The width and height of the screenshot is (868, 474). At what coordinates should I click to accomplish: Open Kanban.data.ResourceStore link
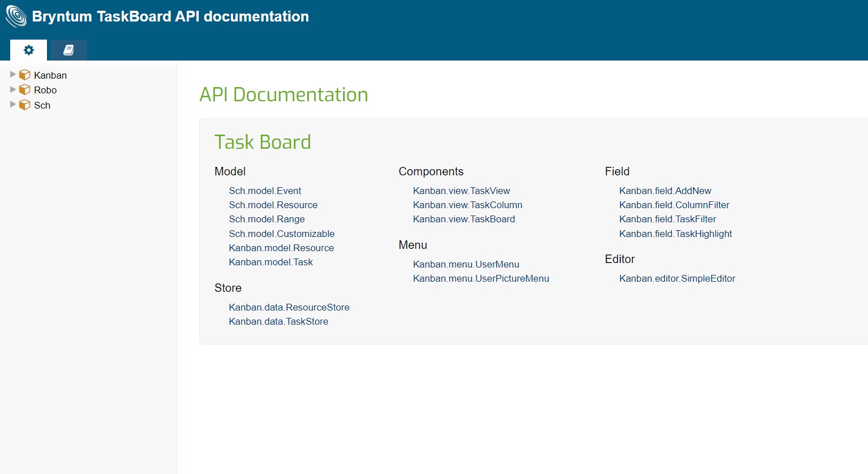coord(289,307)
